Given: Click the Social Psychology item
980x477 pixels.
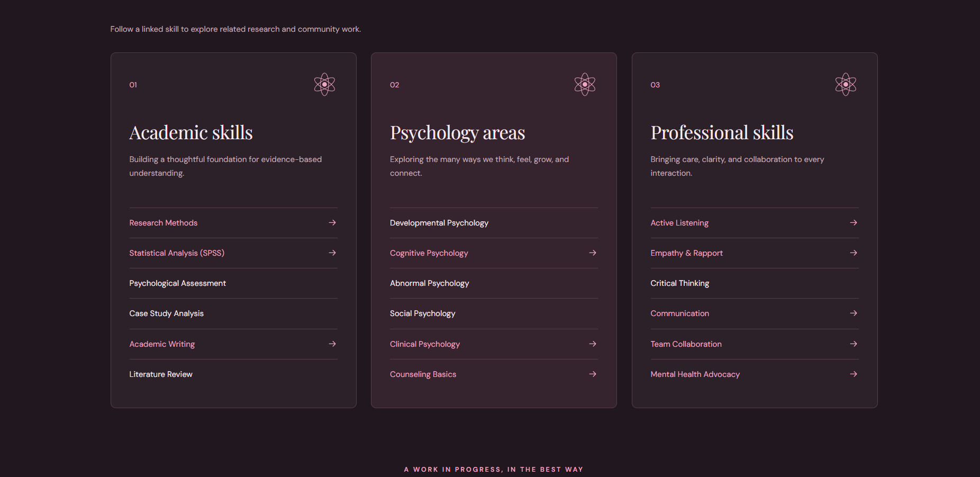Looking at the screenshot, I should pyautogui.click(x=423, y=313).
